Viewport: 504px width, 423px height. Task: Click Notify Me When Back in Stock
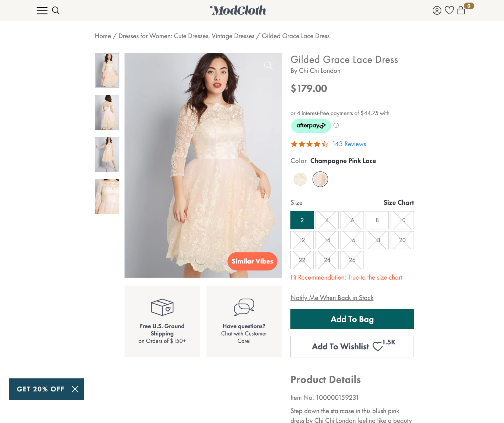tap(332, 298)
